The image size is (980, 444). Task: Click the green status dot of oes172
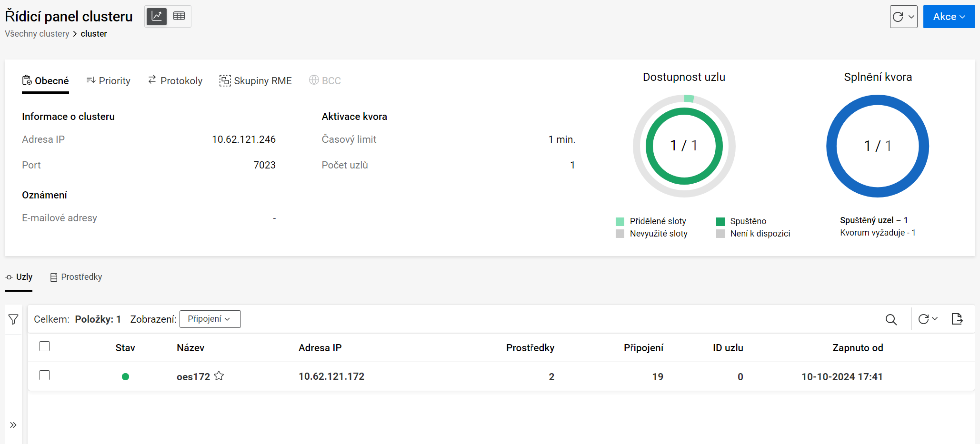coord(125,377)
